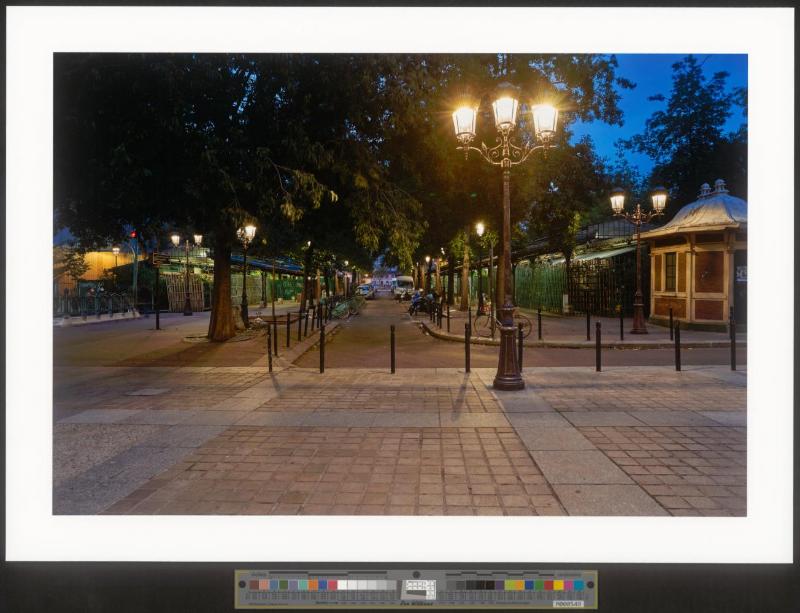
Task: Pick the white patch on the color chart
Action: (345, 585)
